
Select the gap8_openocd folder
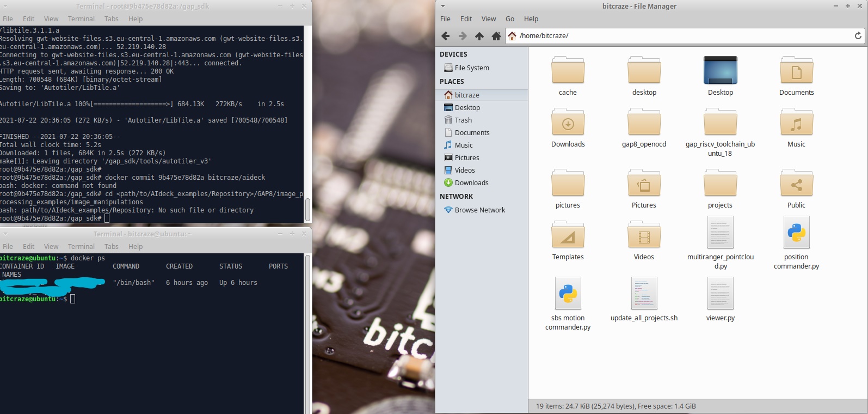[x=644, y=122]
